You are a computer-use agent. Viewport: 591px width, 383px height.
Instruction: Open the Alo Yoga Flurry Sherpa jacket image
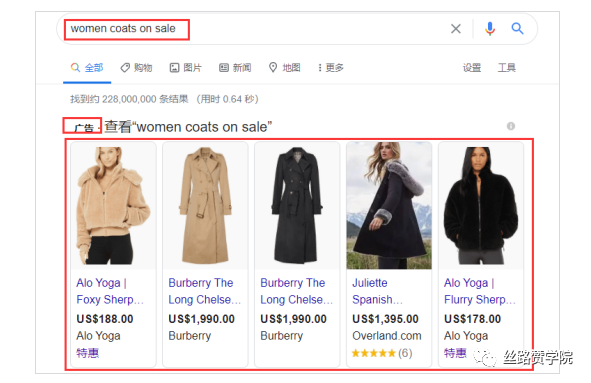click(x=481, y=205)
